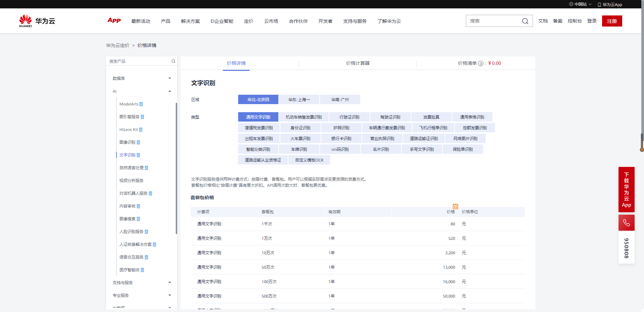Click the 备案 link
The width and height of the screenshot is (644, 312).
click(558, 21)
